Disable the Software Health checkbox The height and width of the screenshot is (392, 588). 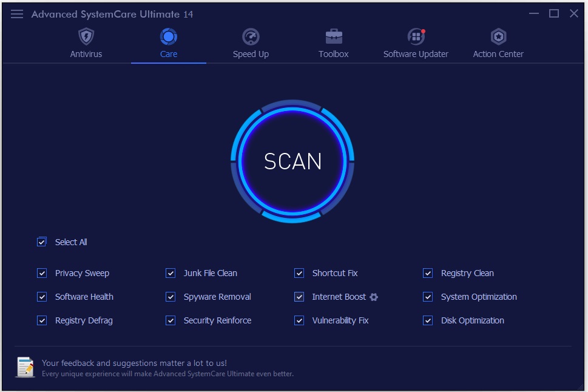tap(42, 297)
